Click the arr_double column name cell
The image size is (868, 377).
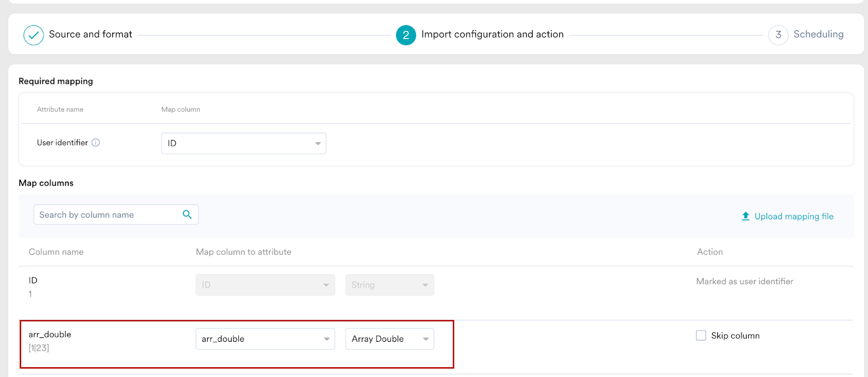[x=50, y=334]
